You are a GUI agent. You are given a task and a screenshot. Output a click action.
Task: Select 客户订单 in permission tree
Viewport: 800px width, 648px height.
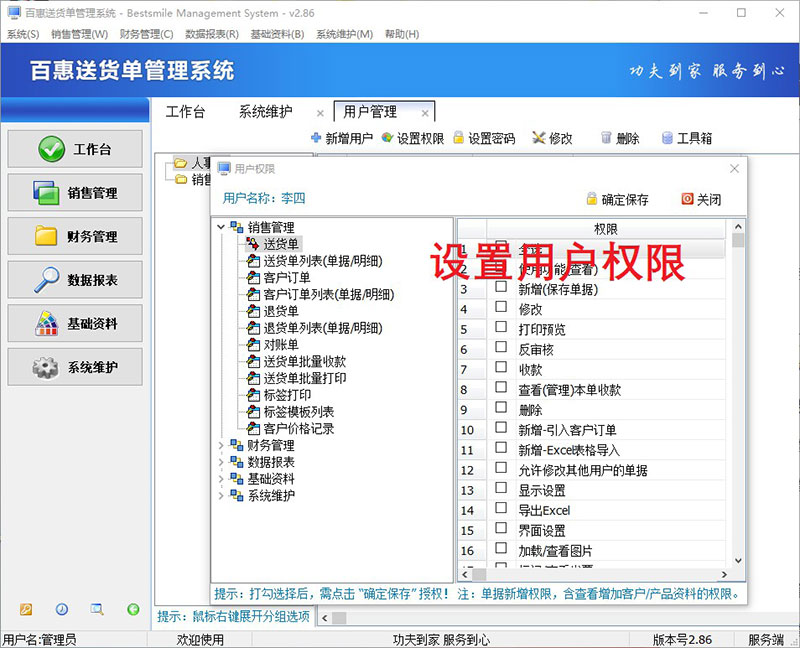[286, 277]
